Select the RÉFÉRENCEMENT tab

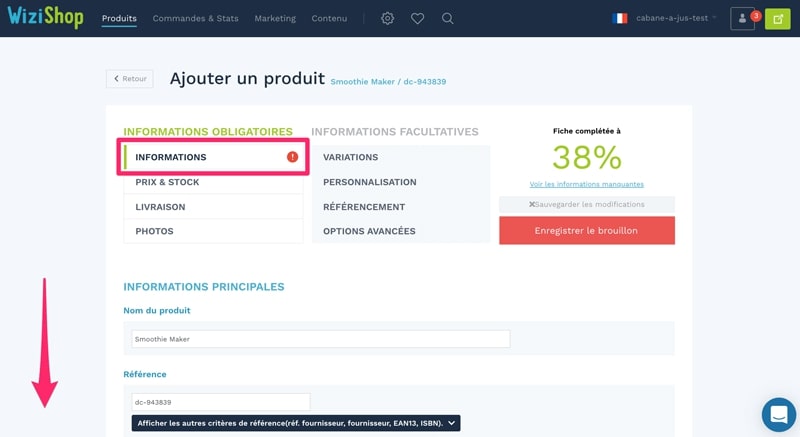401,207
